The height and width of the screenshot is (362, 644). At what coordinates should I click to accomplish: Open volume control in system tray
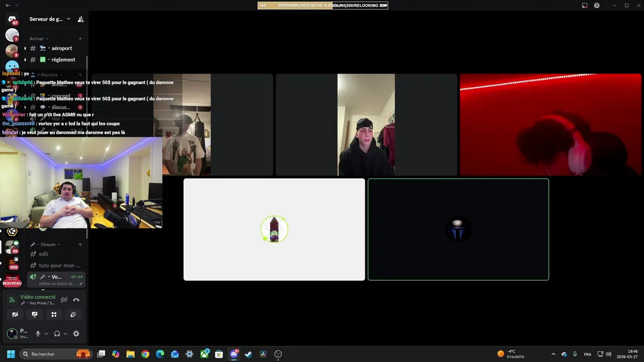(609, 354)
